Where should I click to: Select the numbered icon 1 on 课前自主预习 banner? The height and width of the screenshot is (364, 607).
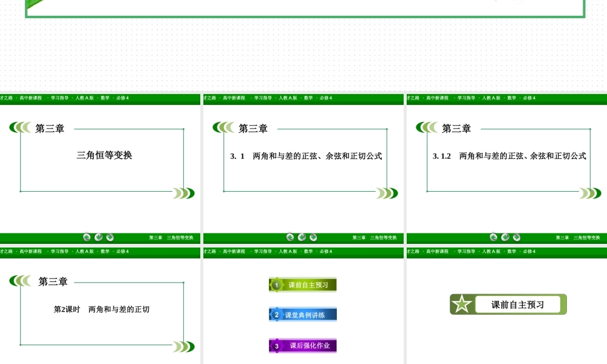(278, 284)
